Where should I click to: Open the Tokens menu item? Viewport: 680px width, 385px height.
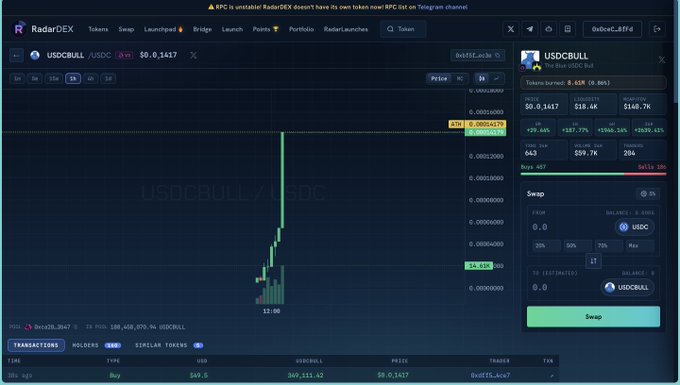pyautogui.click(x=98, y=29)
